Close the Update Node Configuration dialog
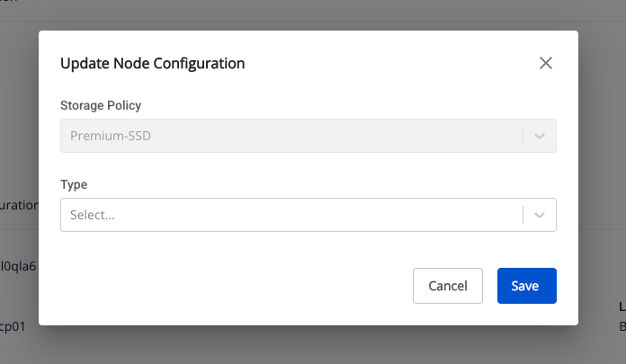This screenshot has width=626, height=364. 545,63
